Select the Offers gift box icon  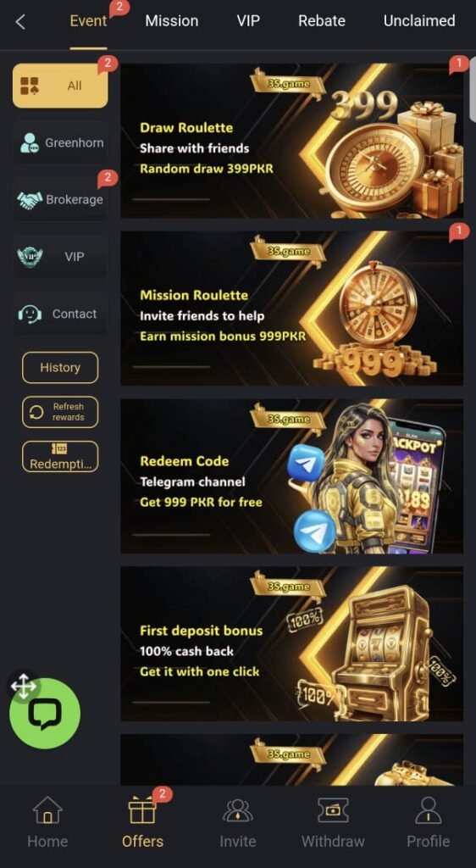[142, 810]
